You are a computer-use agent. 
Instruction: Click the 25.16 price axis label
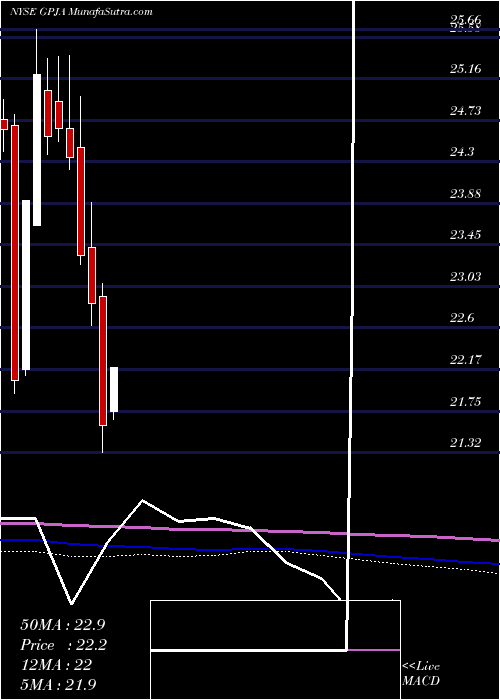point(466,69)
